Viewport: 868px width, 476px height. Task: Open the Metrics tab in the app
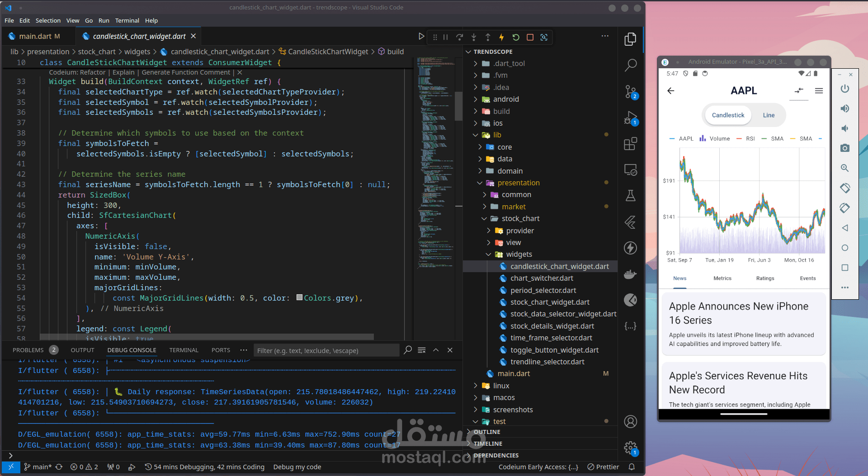point(722,278)
